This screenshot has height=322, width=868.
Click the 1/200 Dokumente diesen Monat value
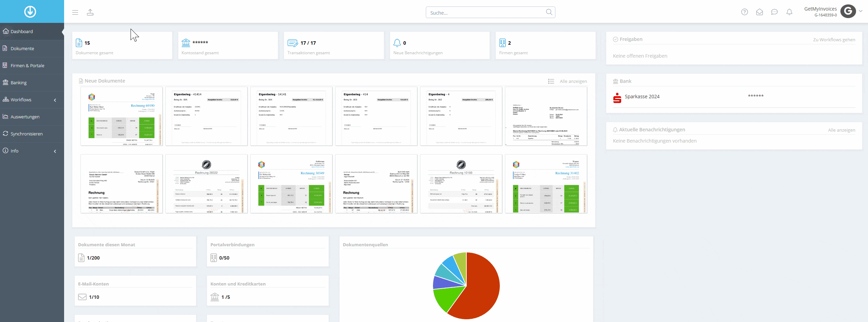click(93, 258)
